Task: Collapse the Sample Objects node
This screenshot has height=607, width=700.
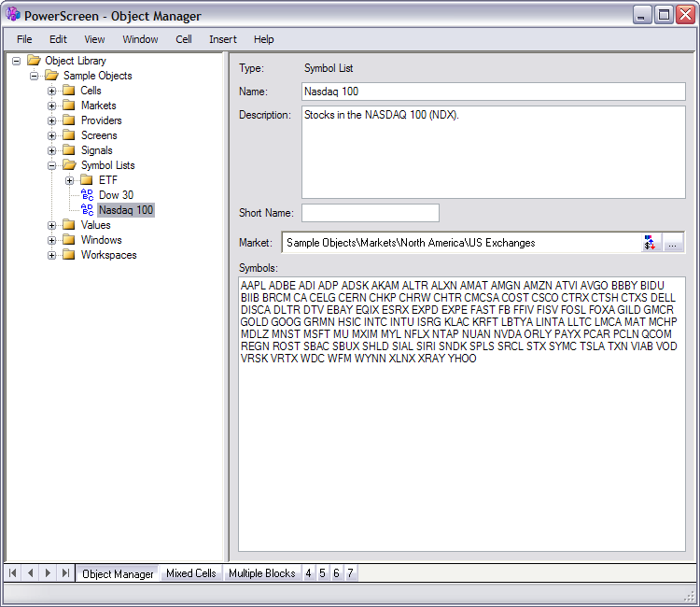Action: click(35, 76)
